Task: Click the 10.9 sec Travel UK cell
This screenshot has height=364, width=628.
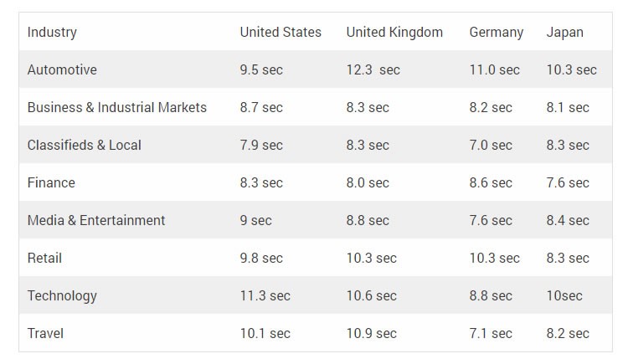Action: (371, 333)
